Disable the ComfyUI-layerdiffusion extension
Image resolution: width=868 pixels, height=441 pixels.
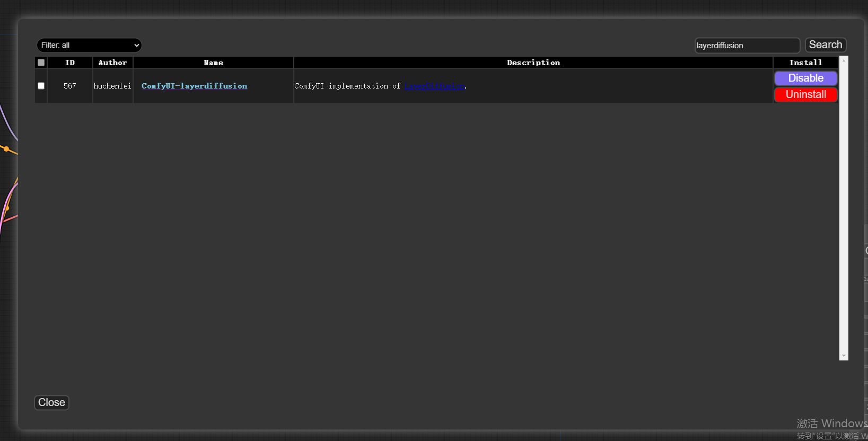pyautogui.click(x=806, y=78)
